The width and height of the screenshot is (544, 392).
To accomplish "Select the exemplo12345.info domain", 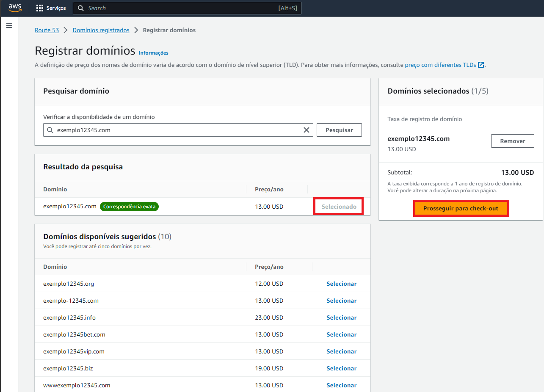I will (x=341, y=317).
